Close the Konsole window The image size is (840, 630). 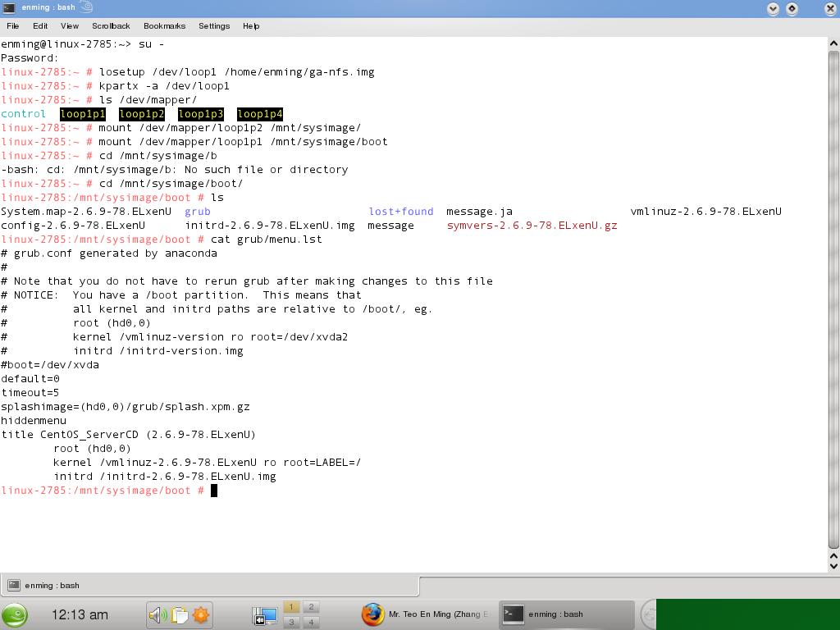pyautogui.click(x=830, y=8)
